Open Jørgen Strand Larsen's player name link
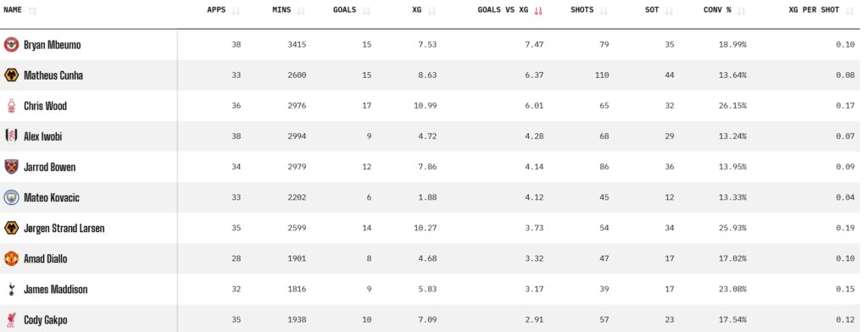The width and height of the screenshot is (868, 332). [64, 228]
